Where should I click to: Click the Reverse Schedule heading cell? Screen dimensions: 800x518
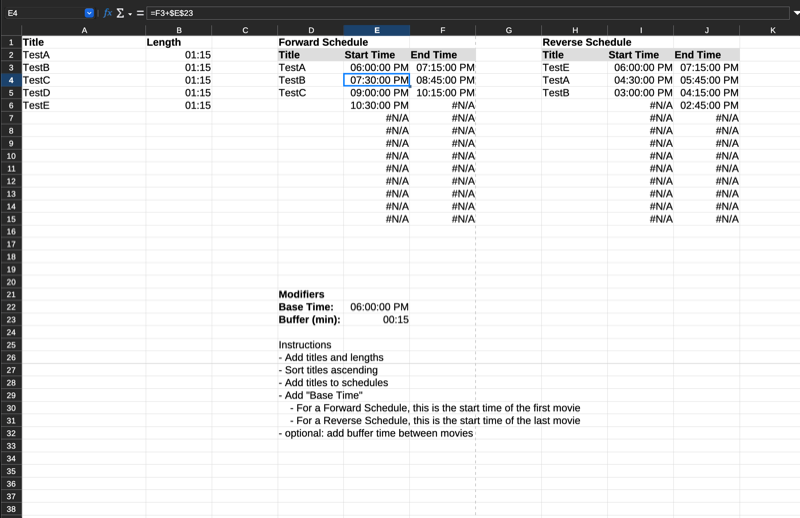pos(574,42)
